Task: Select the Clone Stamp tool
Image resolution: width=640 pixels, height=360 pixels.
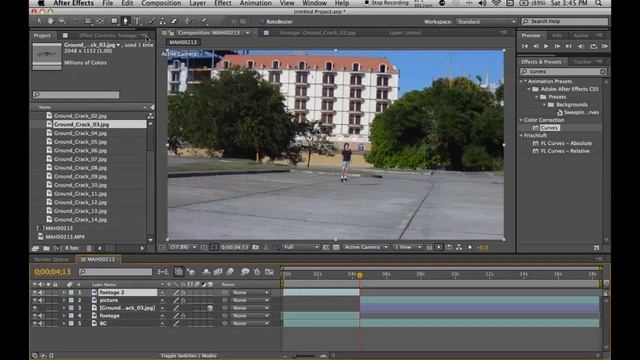Action: pos(162,21)
